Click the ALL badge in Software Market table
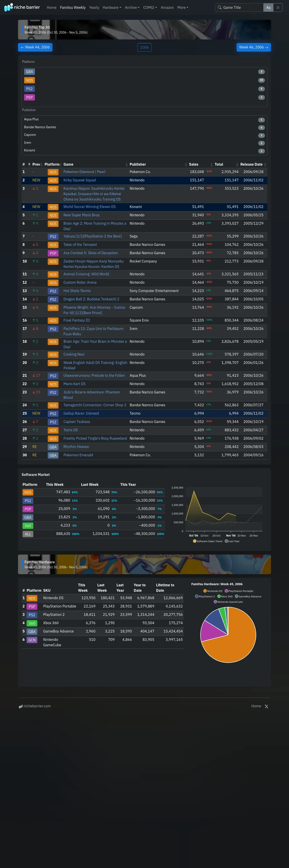 point(28,534)
